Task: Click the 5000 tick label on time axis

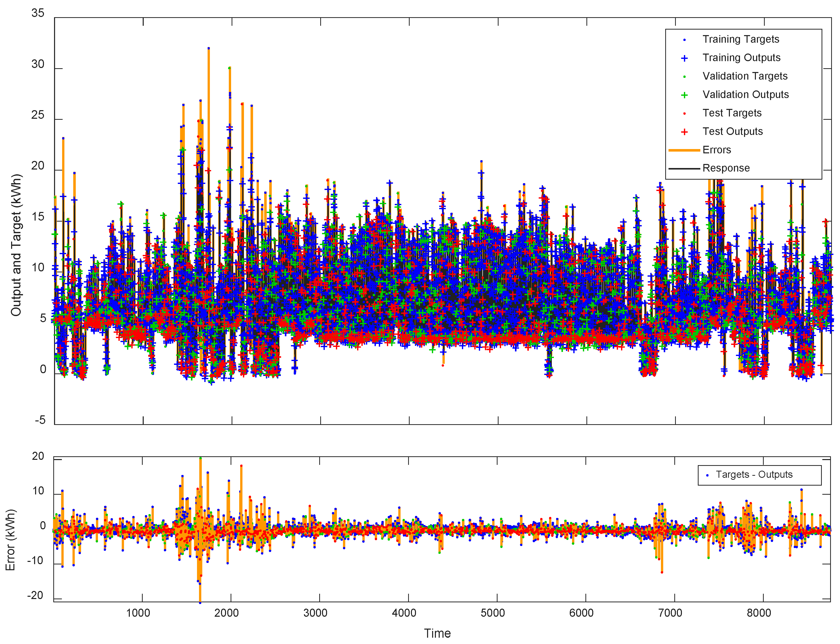Action: [492, 613]
